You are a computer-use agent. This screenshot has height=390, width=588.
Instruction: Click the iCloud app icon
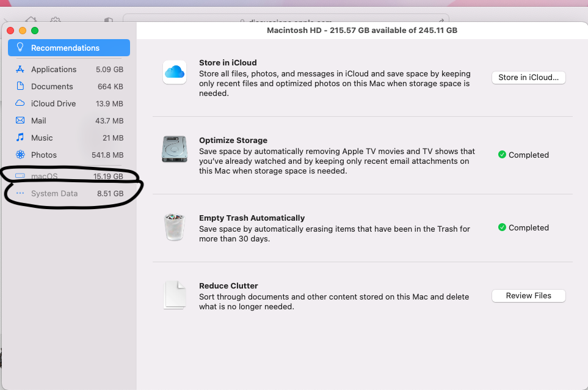[175, 72]
